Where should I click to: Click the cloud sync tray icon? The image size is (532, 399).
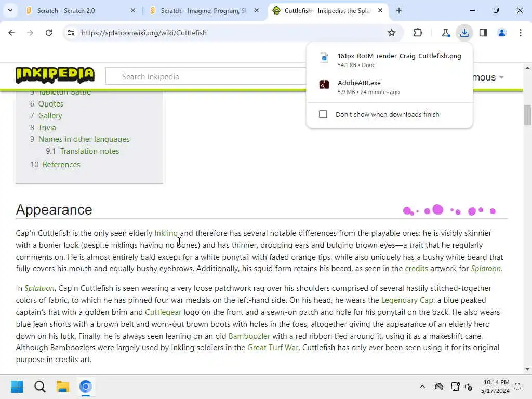click(439, 387)
